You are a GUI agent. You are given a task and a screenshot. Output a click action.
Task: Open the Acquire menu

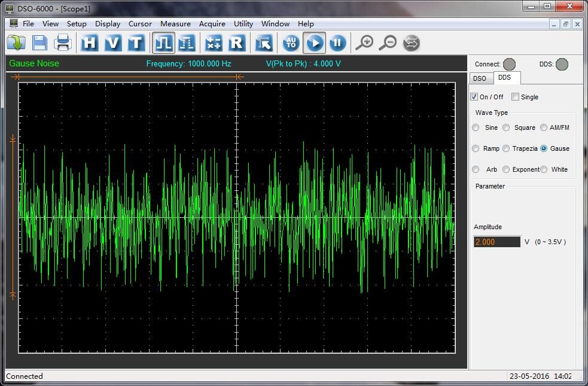[x=212, y=24]
